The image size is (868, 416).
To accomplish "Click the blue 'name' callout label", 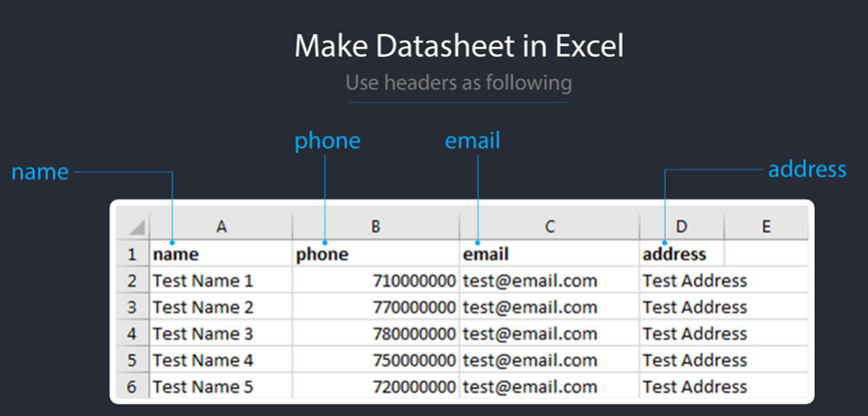I will 40,171.
